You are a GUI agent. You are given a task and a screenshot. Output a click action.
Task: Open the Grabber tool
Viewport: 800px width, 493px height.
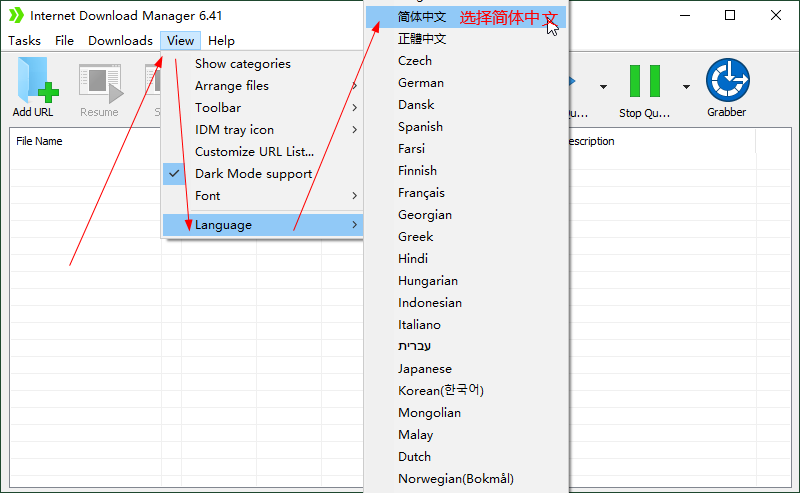[727, 87]
